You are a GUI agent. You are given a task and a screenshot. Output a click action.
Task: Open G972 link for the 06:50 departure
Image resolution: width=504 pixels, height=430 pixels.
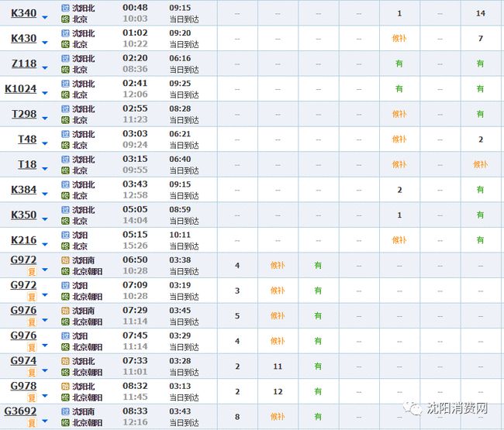[23, 260]
